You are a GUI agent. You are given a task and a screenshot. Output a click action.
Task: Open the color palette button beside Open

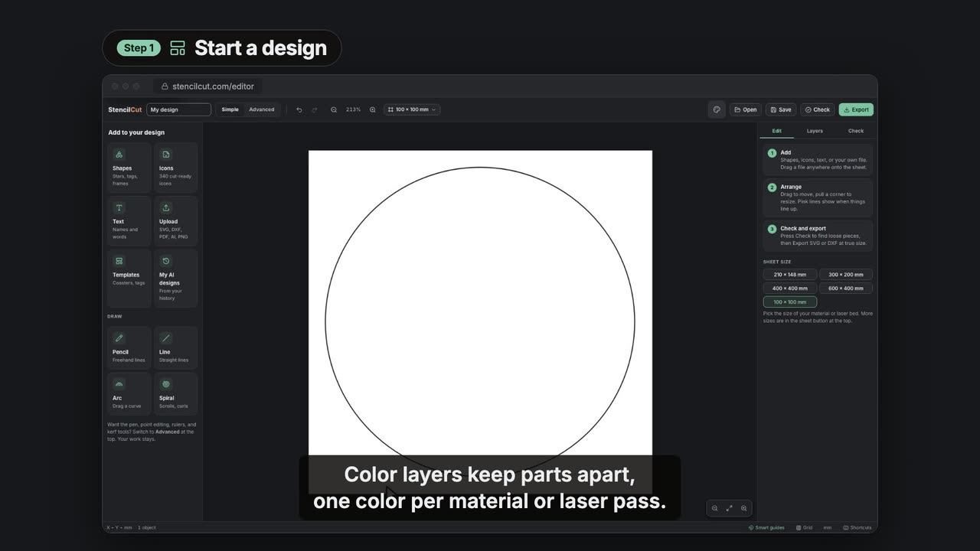[717, 109]
